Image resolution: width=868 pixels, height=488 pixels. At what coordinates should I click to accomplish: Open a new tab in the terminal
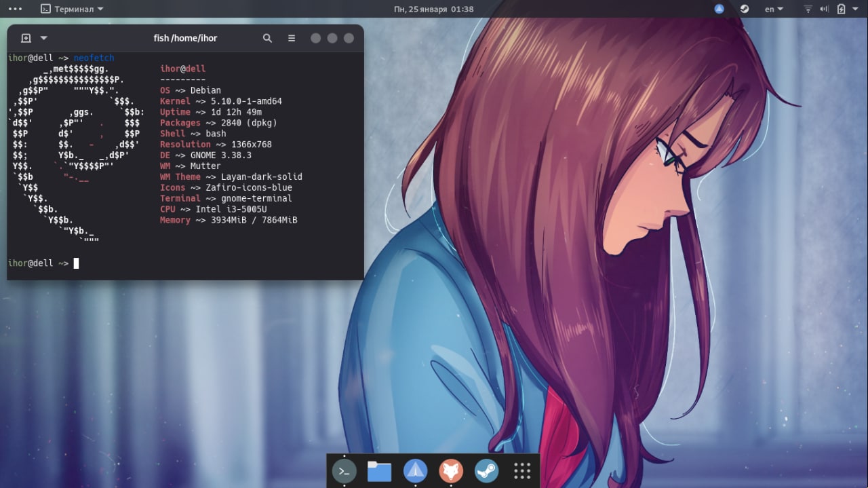point(26,38)
